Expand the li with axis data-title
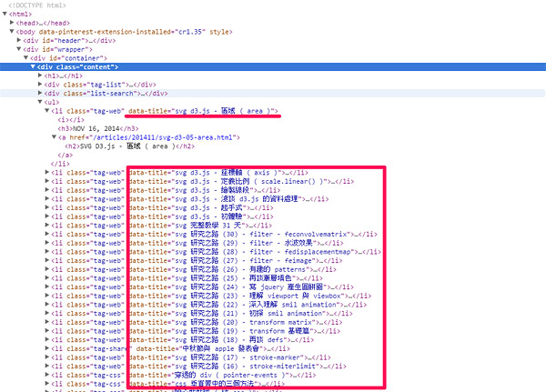The height and width of the screenshot is (392, 546). (45, 172)
